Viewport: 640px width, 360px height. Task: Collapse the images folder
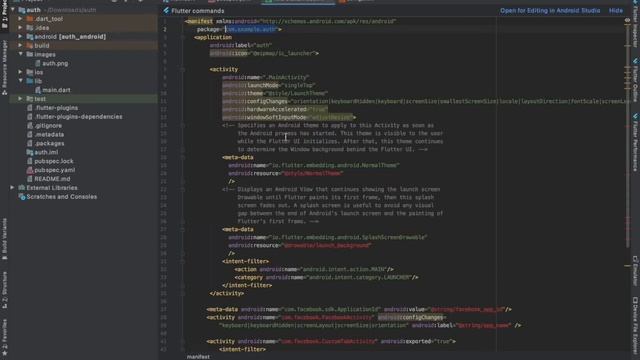click(x=20, y=54)
